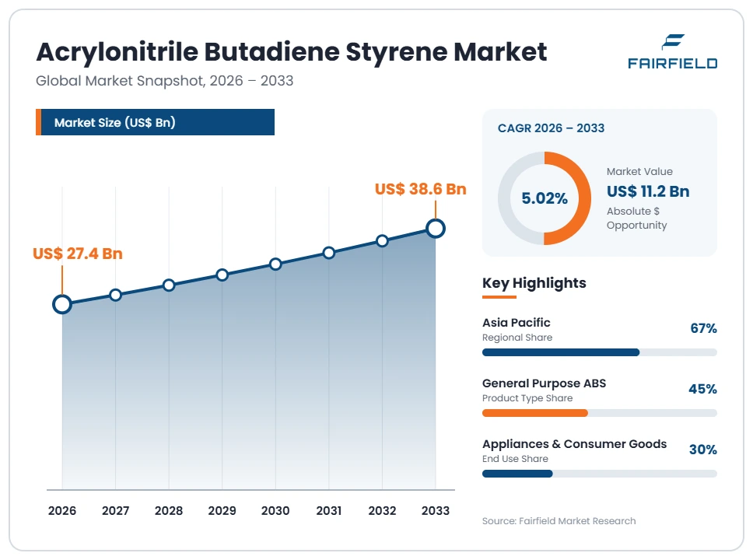Click the 2029 data point on the line

pyautogui.click(x=222, y=275)
